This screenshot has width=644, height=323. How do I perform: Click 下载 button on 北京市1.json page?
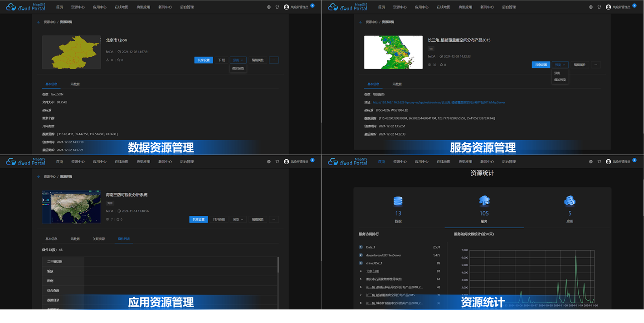coord(221,60)
